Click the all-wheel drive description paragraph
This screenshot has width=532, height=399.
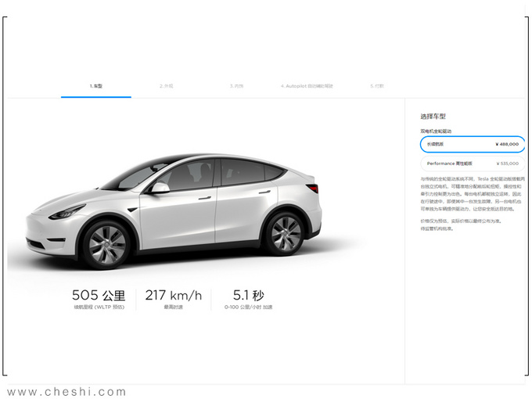[x=472, y=195]
